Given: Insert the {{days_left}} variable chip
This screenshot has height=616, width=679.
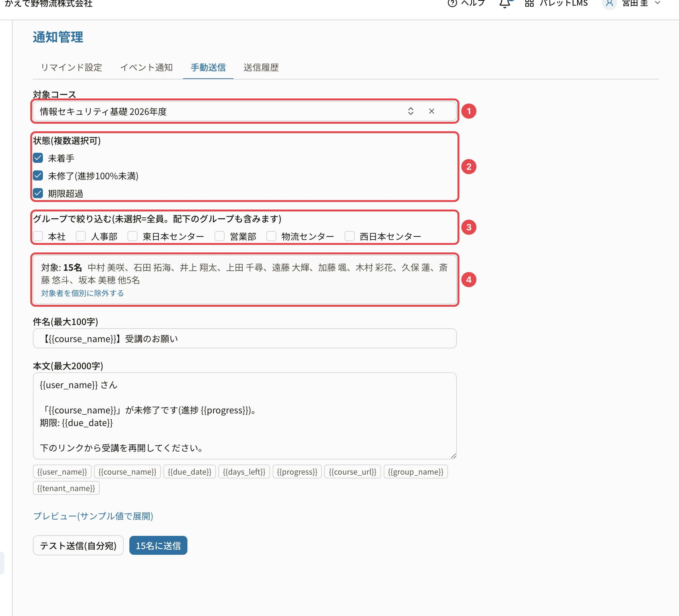Looking at the screenshot, I should (x=244, y=471).
